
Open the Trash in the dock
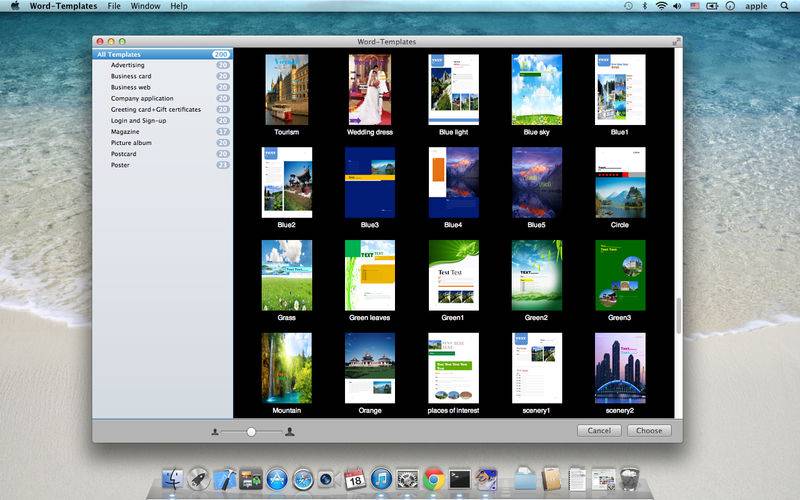(x=629, y=479)
